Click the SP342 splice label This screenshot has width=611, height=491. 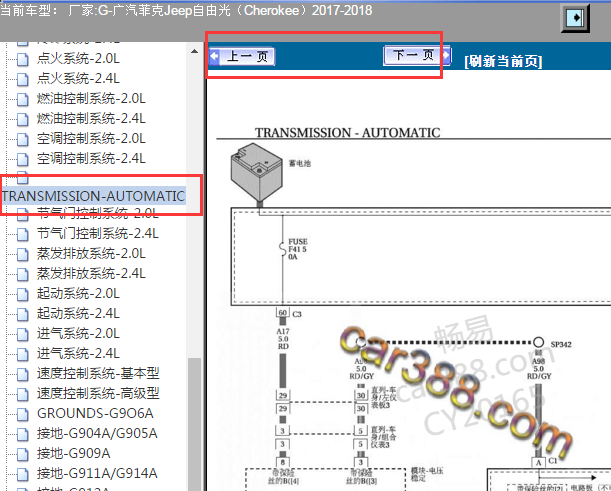[x=561, y=344]
